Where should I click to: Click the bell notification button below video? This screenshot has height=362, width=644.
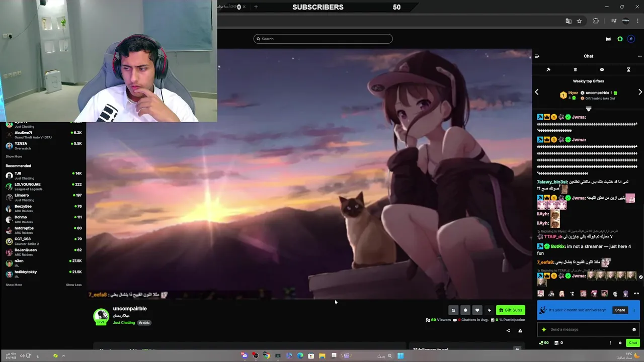click(465, 310)
